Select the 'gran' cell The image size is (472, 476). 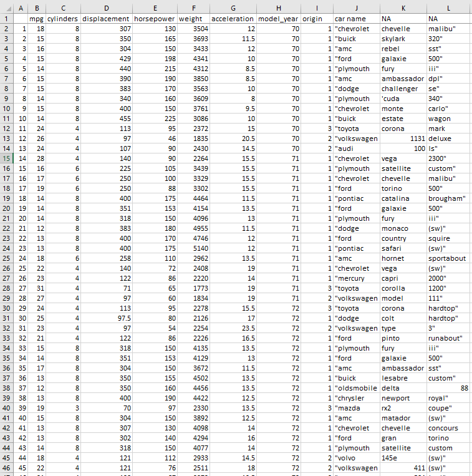click(403, 439)
